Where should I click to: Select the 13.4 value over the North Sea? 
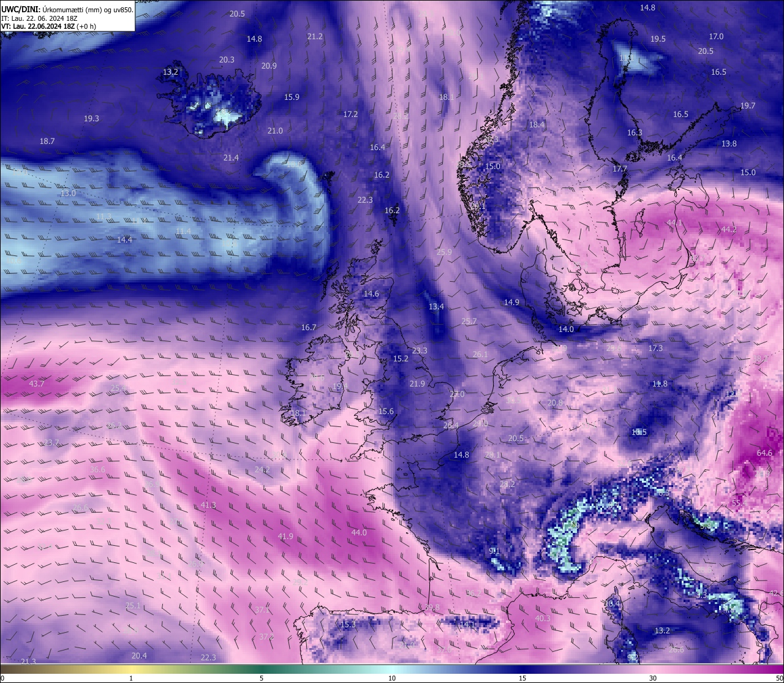436,307
